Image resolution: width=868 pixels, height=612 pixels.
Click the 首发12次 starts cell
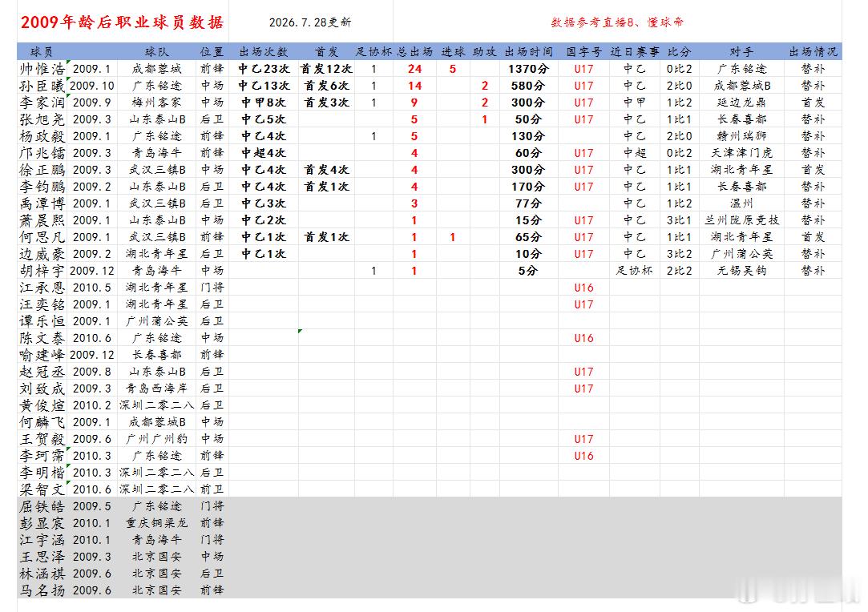coord(327,69)
